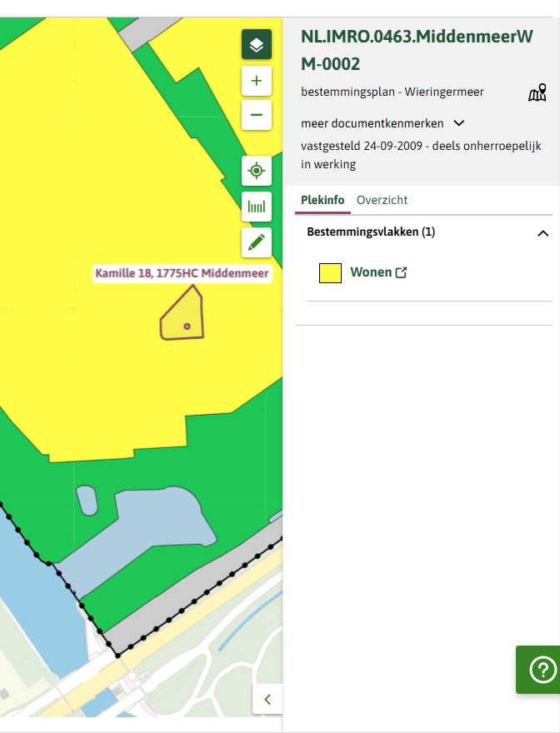The image size is (560, 733).
Task: Zoom in with the plus button
Action: pyautogui.click(x=257, y=81)
